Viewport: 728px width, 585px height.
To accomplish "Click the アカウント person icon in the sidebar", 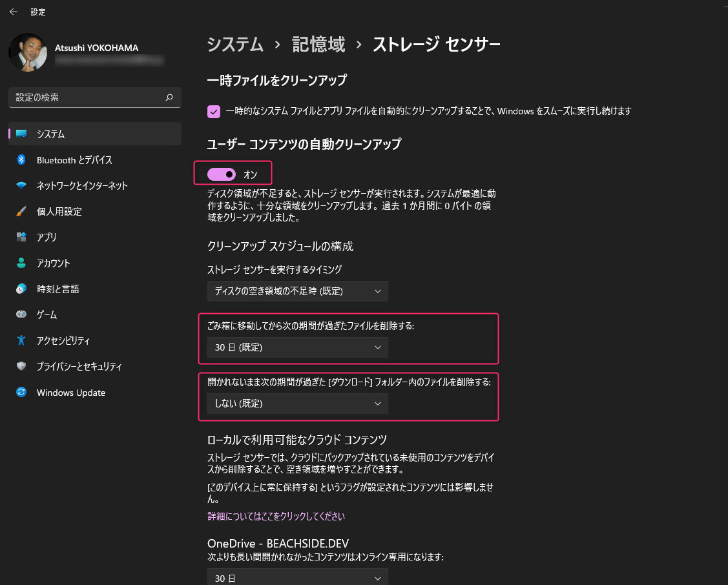I will (x=21, y=263).
